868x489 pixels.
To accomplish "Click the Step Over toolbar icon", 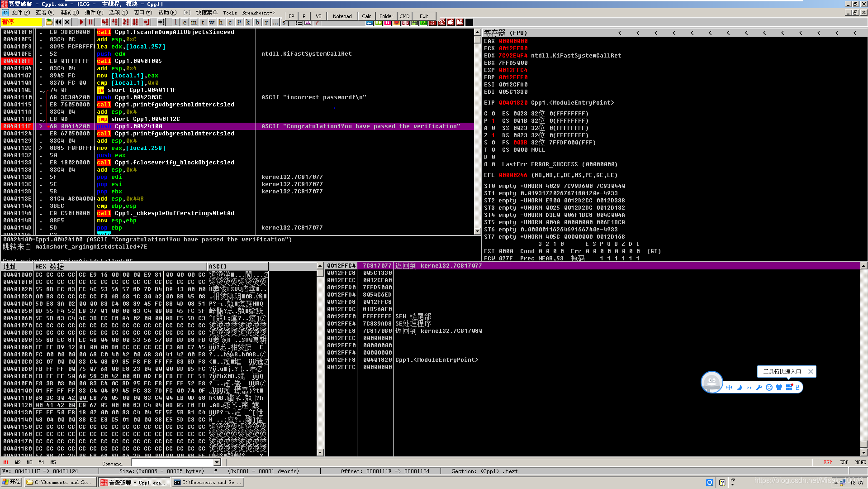I will click(114, 22).
